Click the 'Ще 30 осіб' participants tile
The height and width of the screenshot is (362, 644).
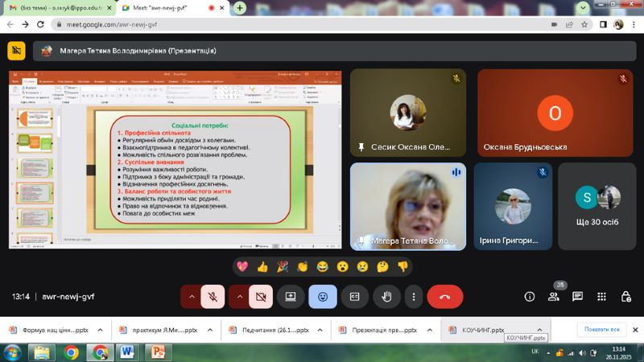click(597, 207)
